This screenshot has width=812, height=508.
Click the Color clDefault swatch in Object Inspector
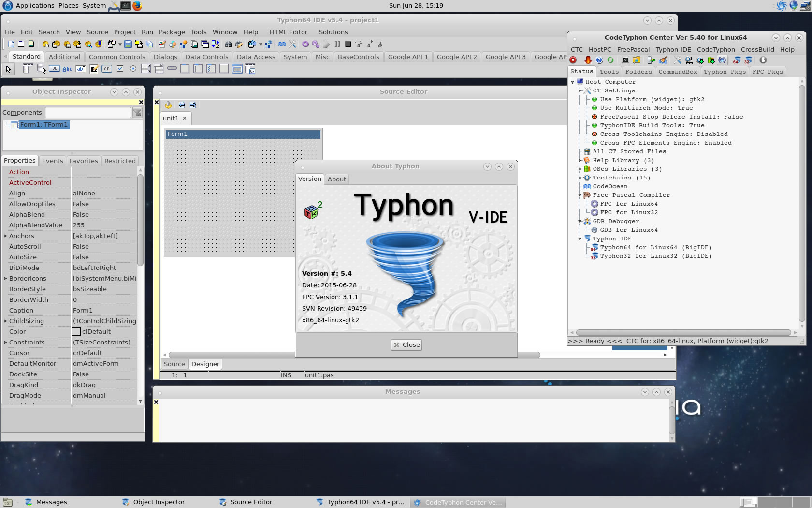tap(76, 332)
